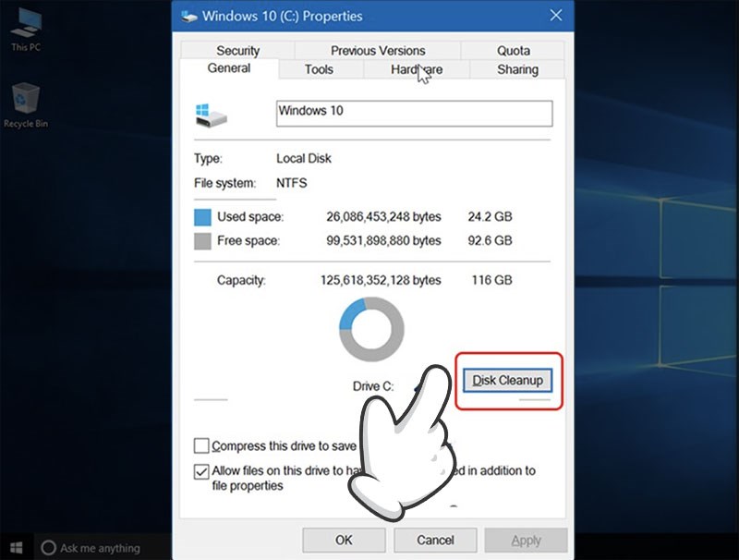Edit the Windows 10 drive label field

pos(416,113)
